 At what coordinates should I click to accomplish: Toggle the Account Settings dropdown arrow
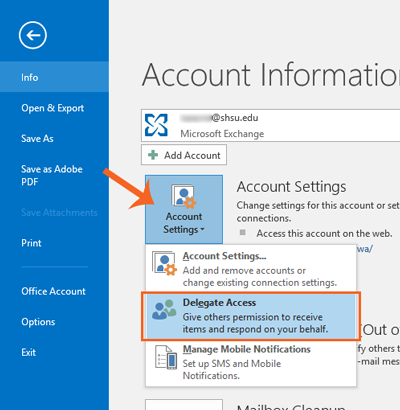pos(202,230)
